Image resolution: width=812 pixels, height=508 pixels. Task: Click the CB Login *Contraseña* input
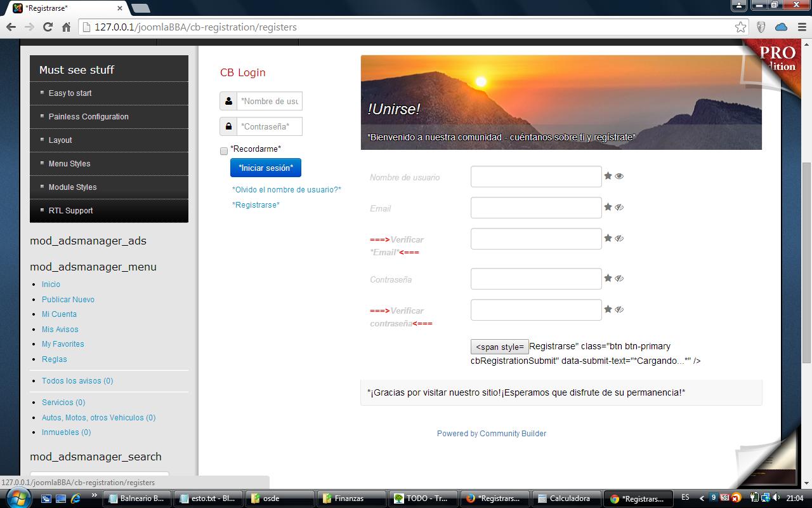tap(270, 126)
